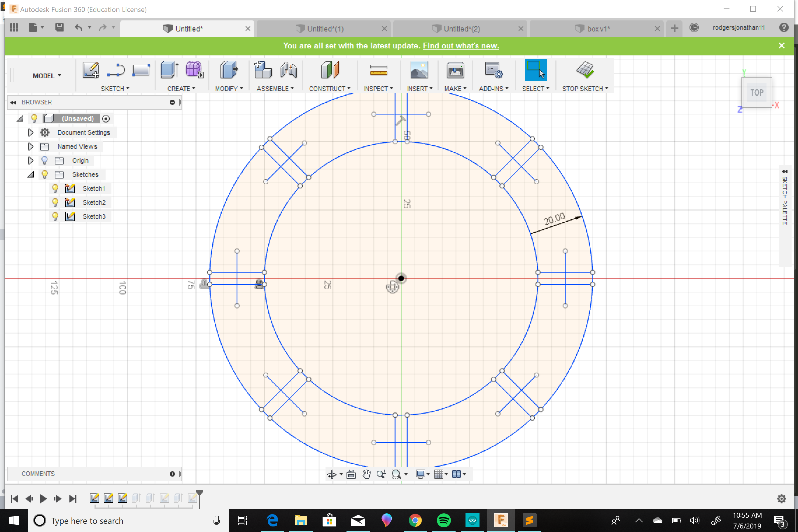Open the INSPECT menu
Viewport: 798px width, 532px height.
tap(378, 89)
